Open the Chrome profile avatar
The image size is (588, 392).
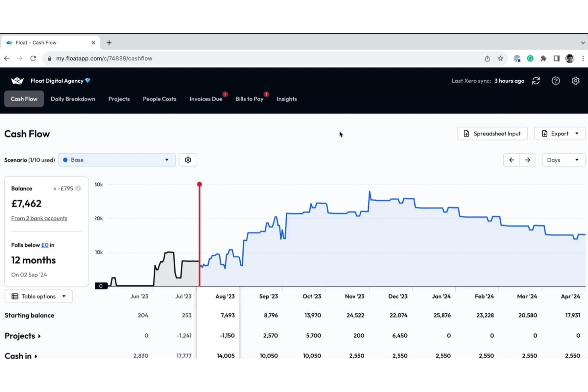point(570,58)
